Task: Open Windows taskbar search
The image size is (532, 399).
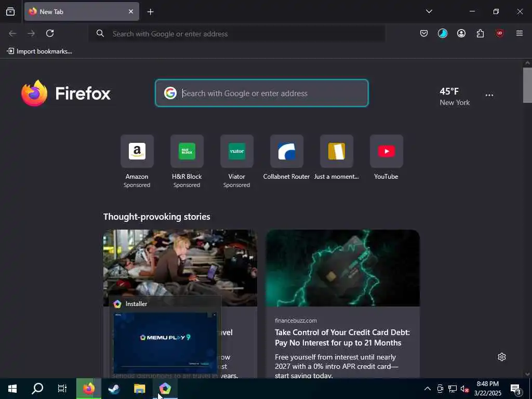Action: [x=37, y=389]
